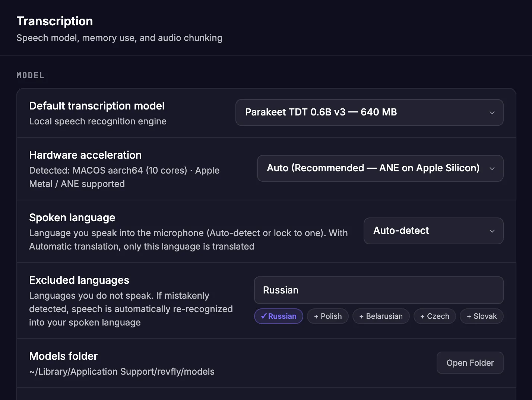Viewport: 532px width, 400px height.
Task: Click the 'Language you speak into' description
Action: [188, 240]
